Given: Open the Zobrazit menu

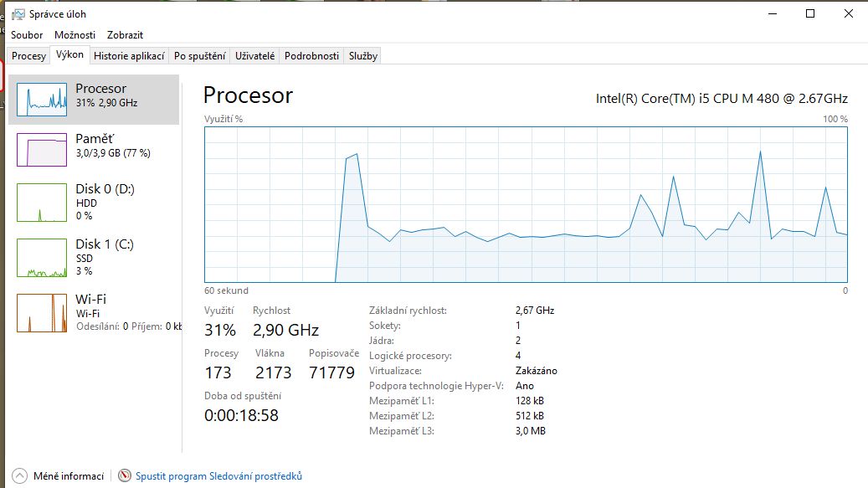Looking at the screenshot, I should click(x=125, y=35).
